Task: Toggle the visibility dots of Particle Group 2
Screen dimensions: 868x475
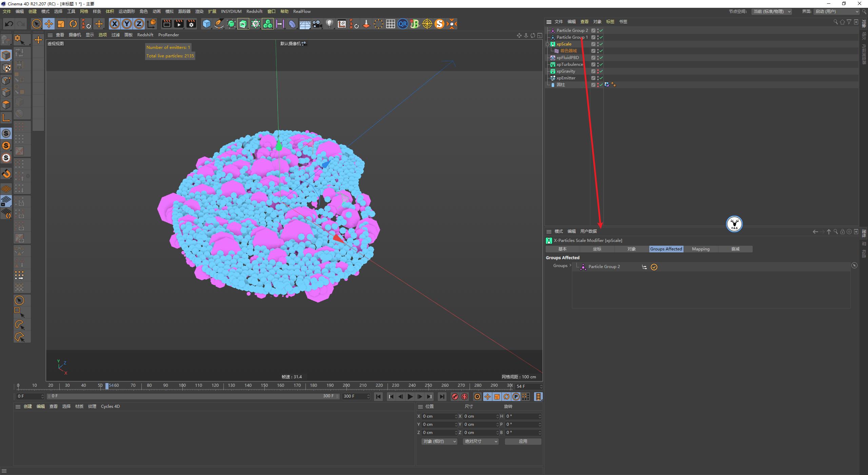Action: (x=598, y=30)
